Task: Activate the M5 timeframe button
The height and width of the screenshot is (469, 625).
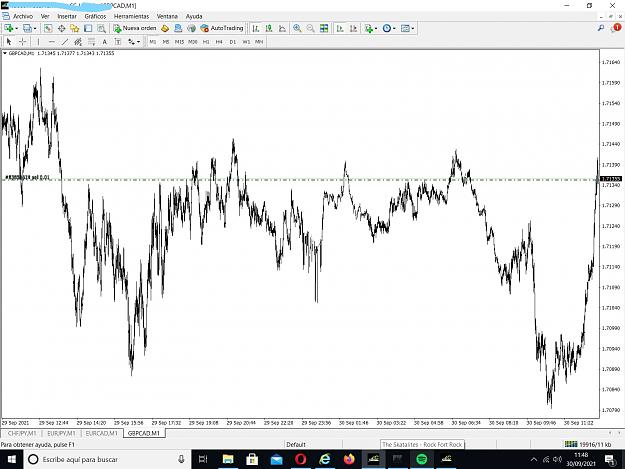Action: point(166,41)
